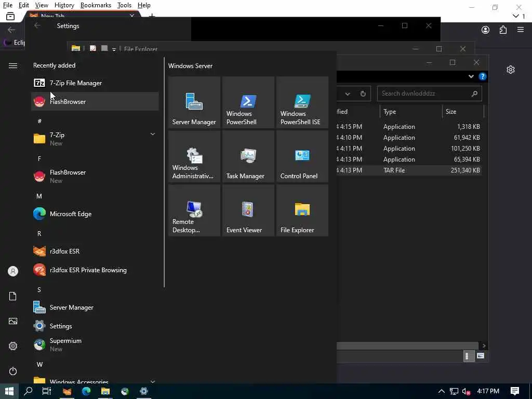Go back in the Settings window
This screenshot has height=399, width=532.
coord(37,26)
